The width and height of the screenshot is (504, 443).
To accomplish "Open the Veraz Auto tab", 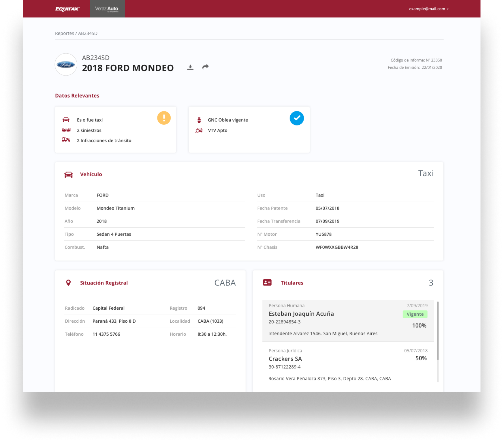I will [107, 9].
